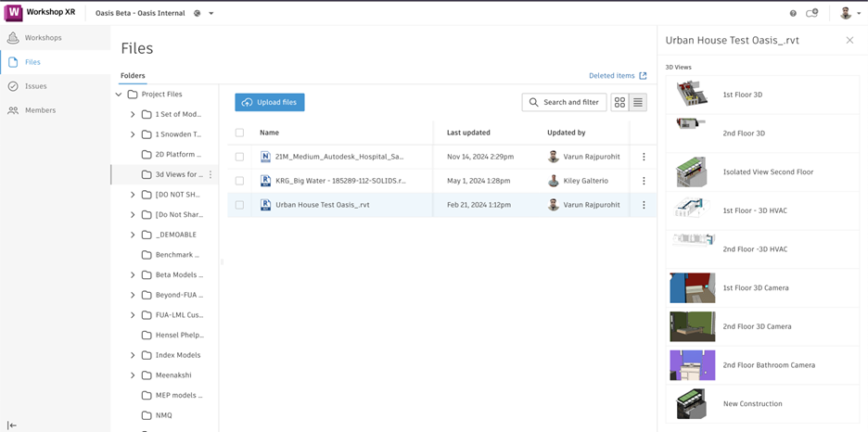The width and height of the screenshot is (868, 432).
Task: Click the Upload files button
Action: click(270, 102)
